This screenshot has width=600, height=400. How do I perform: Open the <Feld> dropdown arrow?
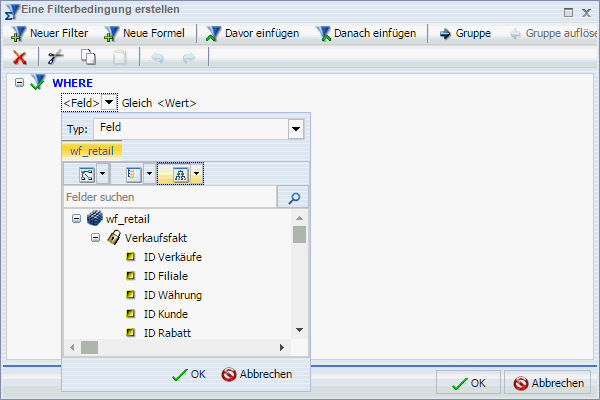109,102
